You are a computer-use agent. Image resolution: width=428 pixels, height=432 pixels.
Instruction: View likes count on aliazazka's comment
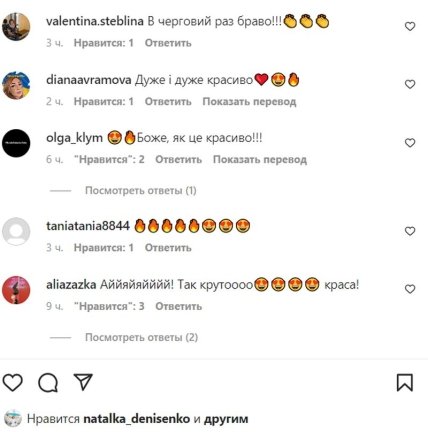coord(109,306)
